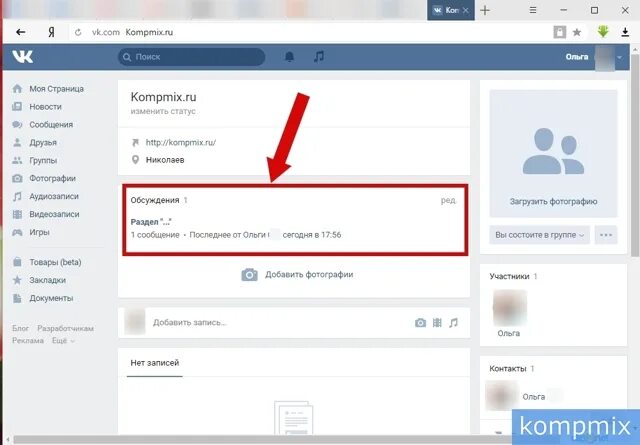Click the Сообщения chat icon

pos(17,125)
